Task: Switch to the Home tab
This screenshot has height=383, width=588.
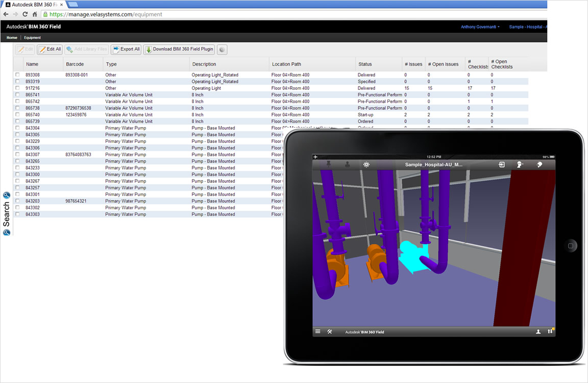Action: point(11,37)
